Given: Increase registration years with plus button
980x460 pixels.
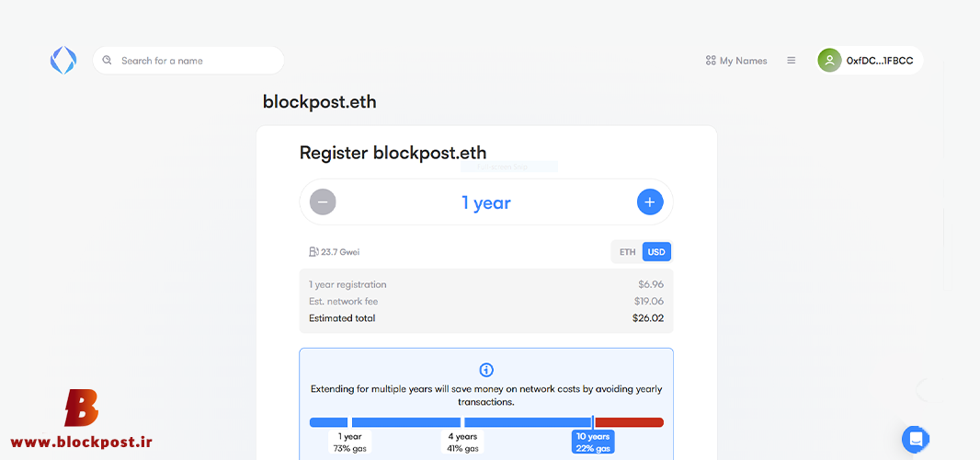Looking at the screenshot, I should 650,202.
